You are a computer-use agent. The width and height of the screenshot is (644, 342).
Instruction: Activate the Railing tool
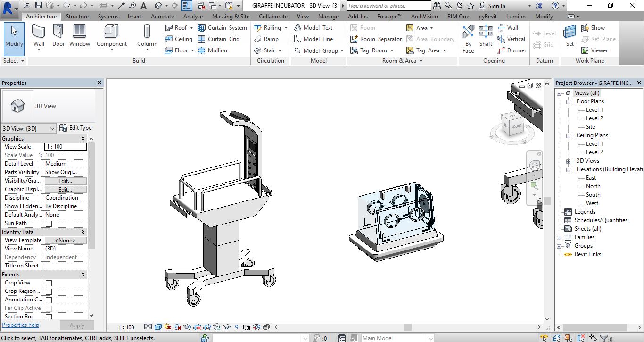pos(270,28)
